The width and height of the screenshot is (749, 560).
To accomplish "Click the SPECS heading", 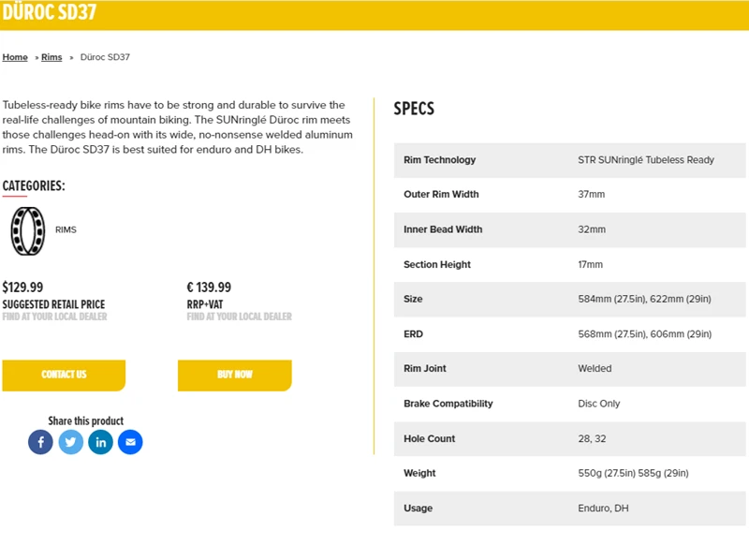I will pos(414,109).
